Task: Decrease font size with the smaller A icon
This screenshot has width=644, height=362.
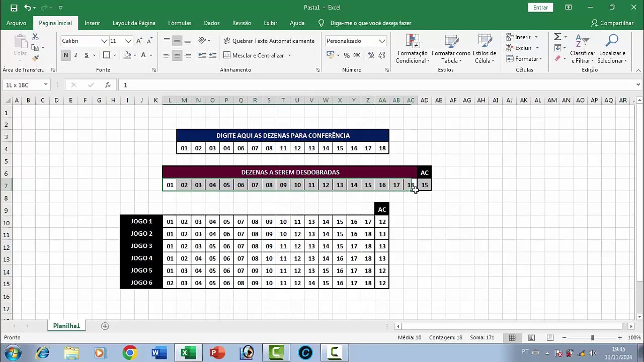Action: pos(149,41)
